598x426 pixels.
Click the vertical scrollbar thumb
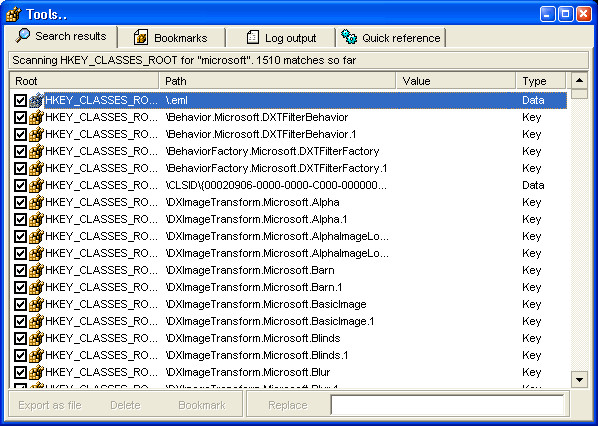click(x=580, y=94)
